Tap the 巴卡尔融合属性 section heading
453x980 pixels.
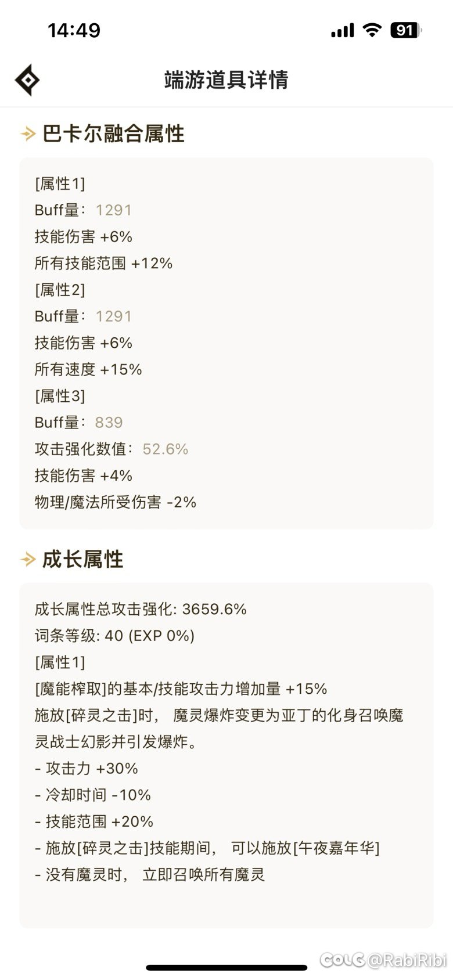pos(113,134)
